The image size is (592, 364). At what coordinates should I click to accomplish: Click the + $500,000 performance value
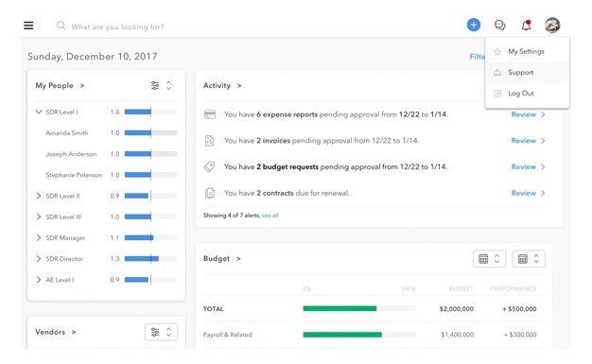click(x=519, y=309)
